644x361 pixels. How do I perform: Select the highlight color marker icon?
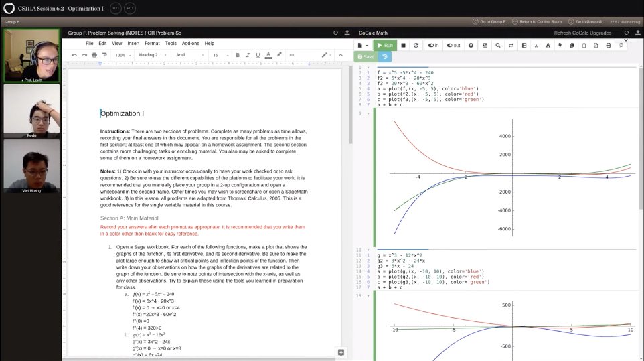coord(279,54)
